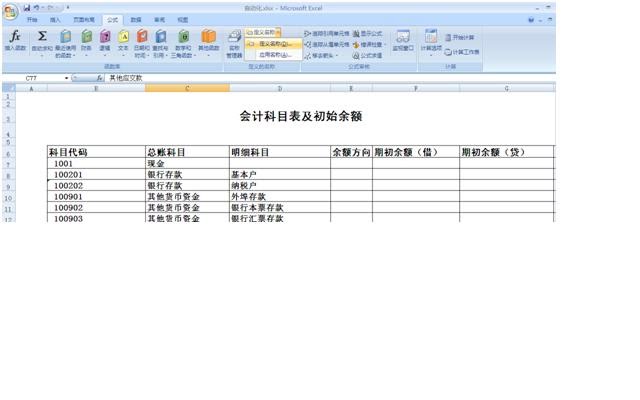The width and height of the screenshot is (640, 400).
Task: Click header cell 期初余额（贷）
Action: 507,152
